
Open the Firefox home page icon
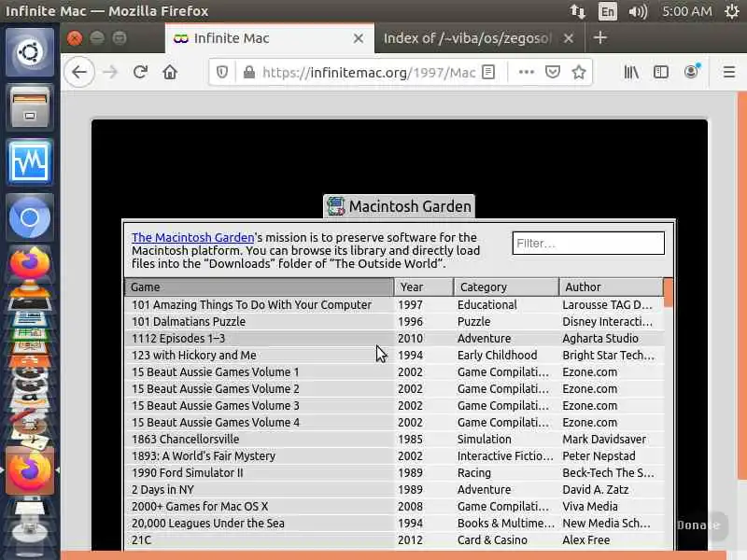170,73
